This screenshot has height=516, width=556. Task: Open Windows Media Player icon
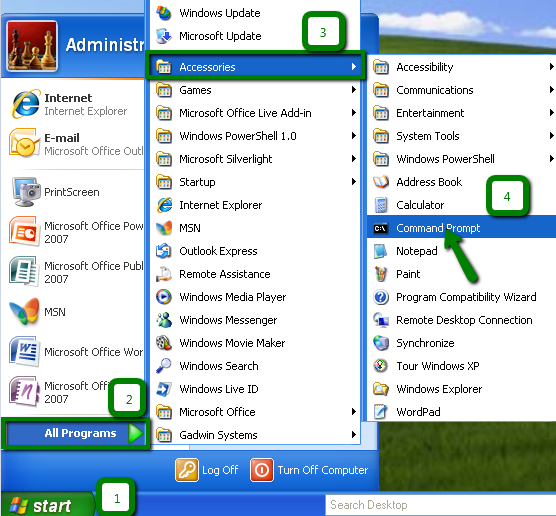click(x=164, y=297)
